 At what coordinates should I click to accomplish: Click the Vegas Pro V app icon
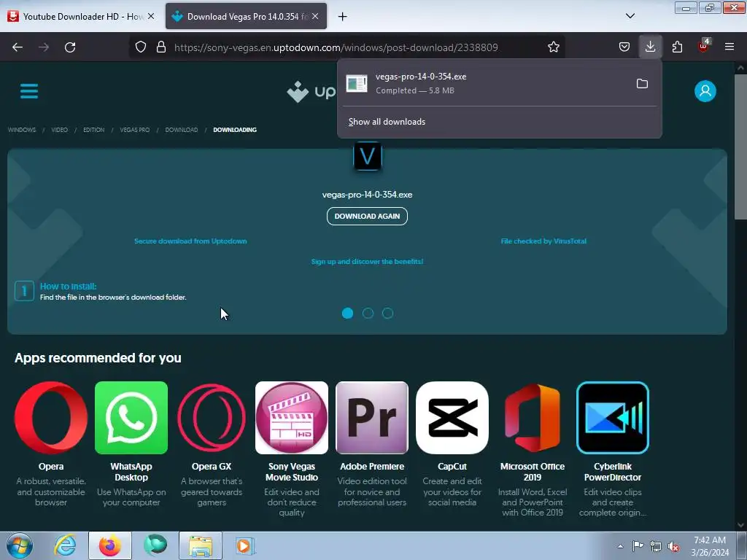coord(368,156)
